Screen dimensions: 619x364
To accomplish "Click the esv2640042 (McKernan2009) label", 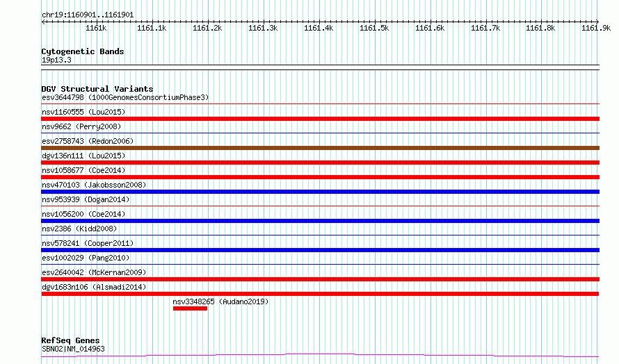I will pyautogui.click(x=94, y=272).
